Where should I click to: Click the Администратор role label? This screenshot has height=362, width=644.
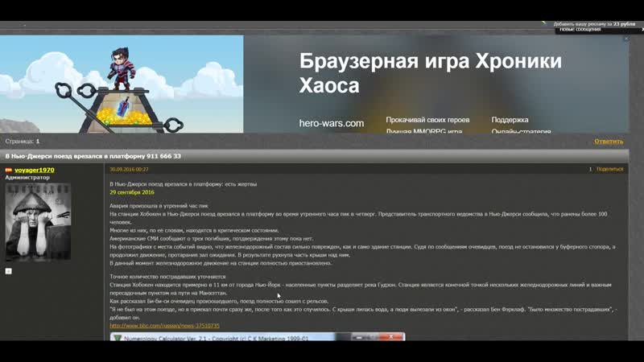(27, 177)
